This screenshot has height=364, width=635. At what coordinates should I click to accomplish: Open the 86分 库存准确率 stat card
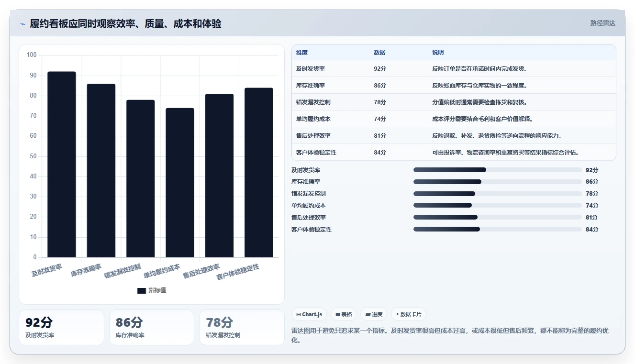(152, 327)
